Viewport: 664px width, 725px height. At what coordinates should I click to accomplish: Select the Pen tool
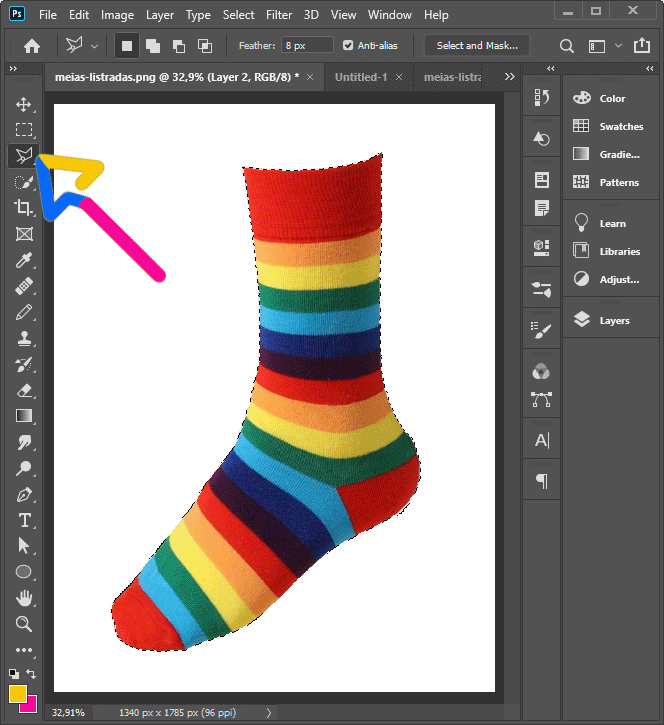pyautogui.click(x=24, y=494)
